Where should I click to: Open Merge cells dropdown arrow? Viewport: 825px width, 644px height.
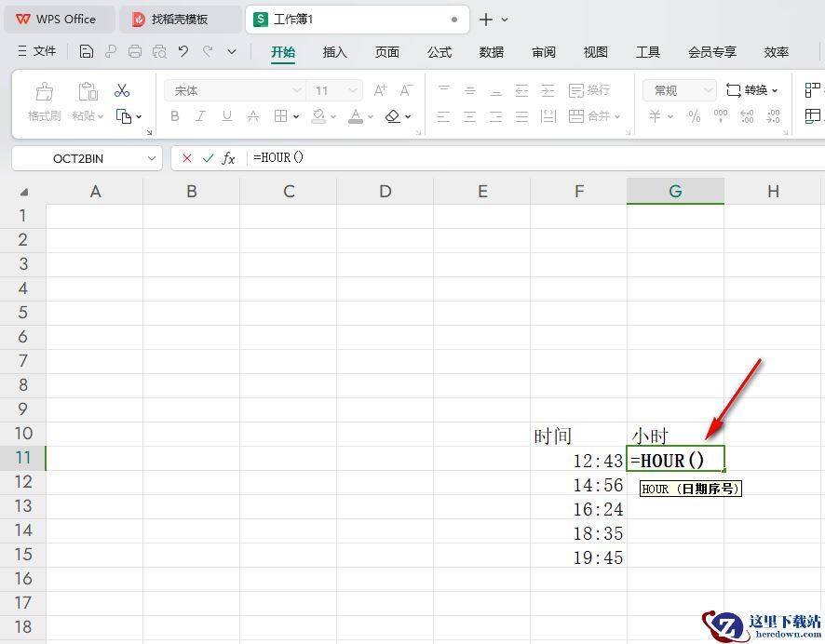click(617, 116)
